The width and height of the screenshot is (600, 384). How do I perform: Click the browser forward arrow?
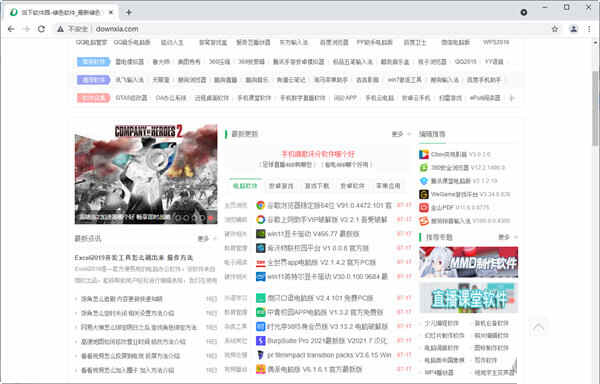[x=26, y=29]
